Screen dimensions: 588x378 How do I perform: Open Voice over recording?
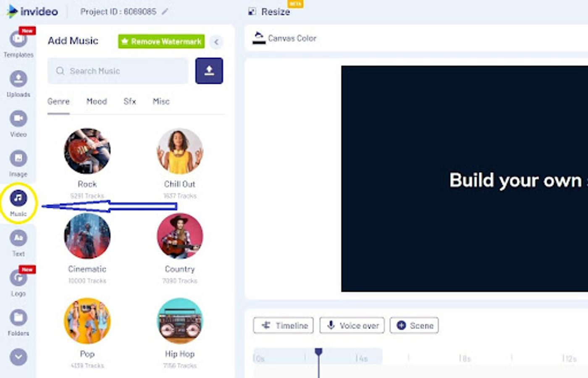point(352,325)
